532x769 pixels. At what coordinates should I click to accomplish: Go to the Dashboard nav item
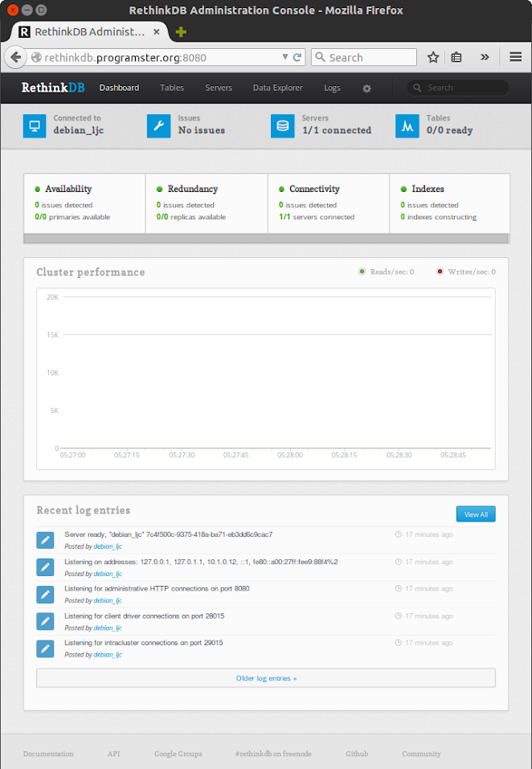119,88
